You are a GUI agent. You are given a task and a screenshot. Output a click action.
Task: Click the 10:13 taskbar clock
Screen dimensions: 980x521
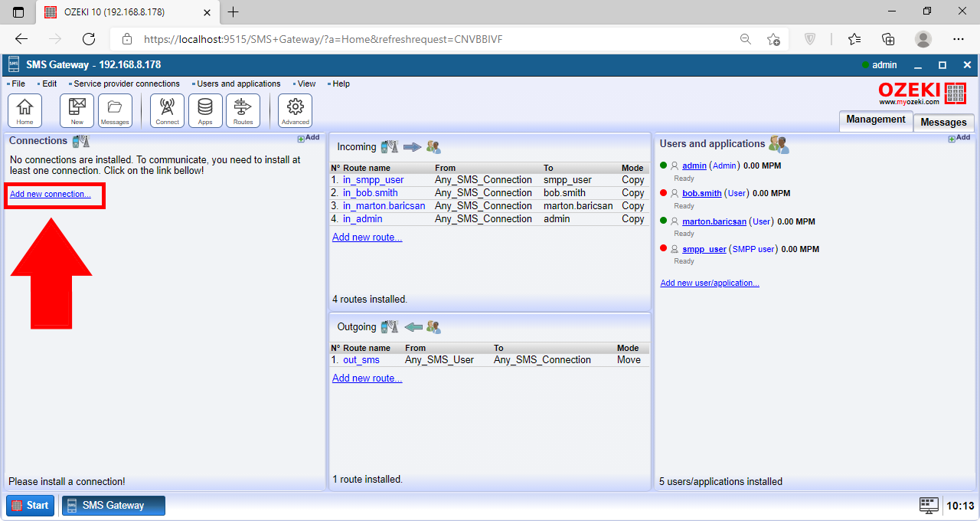(960, 506)
